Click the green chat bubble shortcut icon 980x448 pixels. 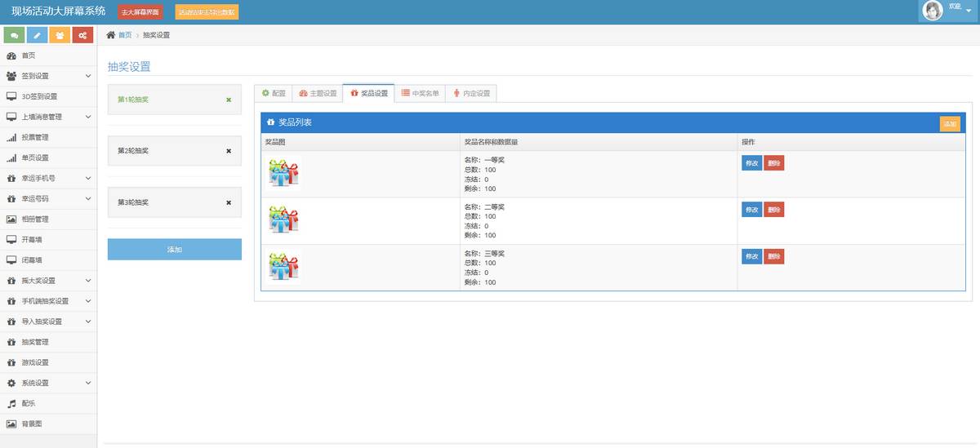pos(14,35)
